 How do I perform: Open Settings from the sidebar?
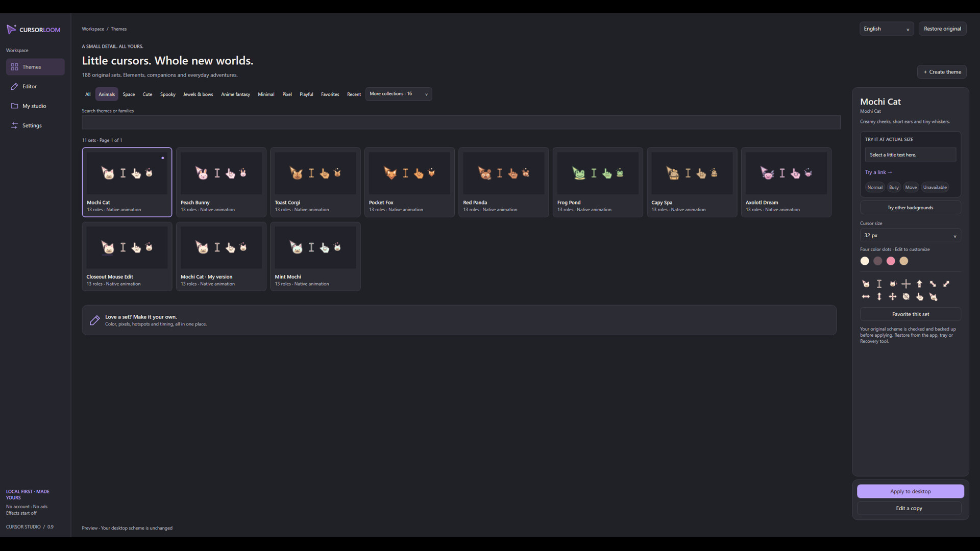pos(35,126)
